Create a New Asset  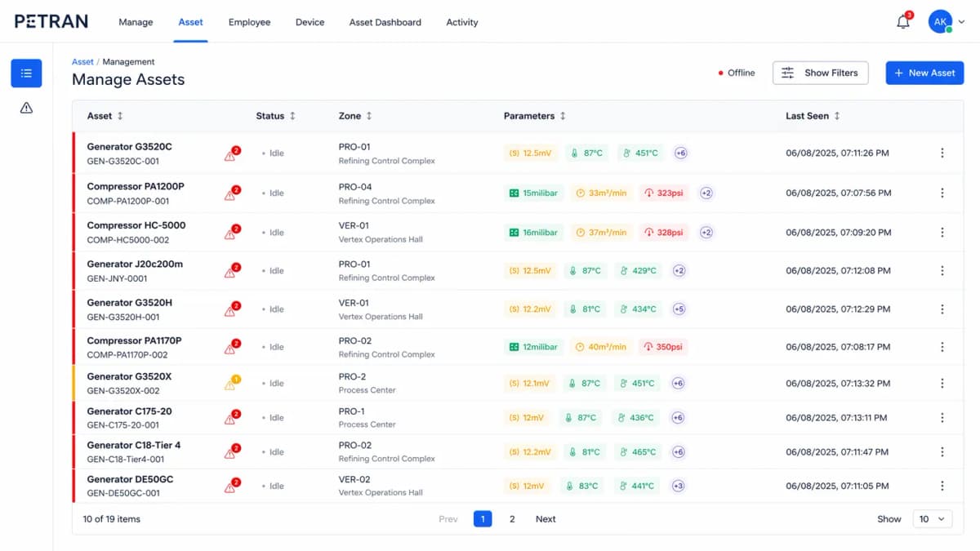coord(924,73)
